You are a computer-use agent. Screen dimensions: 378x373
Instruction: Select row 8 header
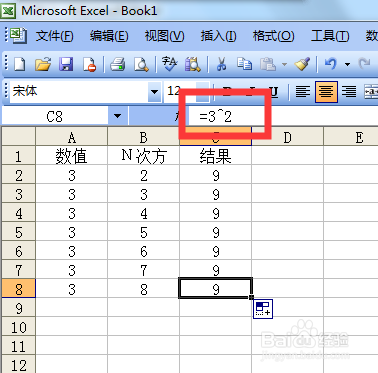point(18,289)
